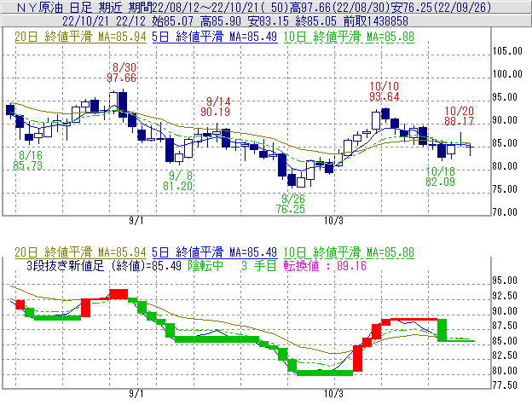Image resolution: width=532 pixels, height=405 pixels.
Task: Click the 75.00 price axis label
Action: pyautogui.click(x=505, y=189)
